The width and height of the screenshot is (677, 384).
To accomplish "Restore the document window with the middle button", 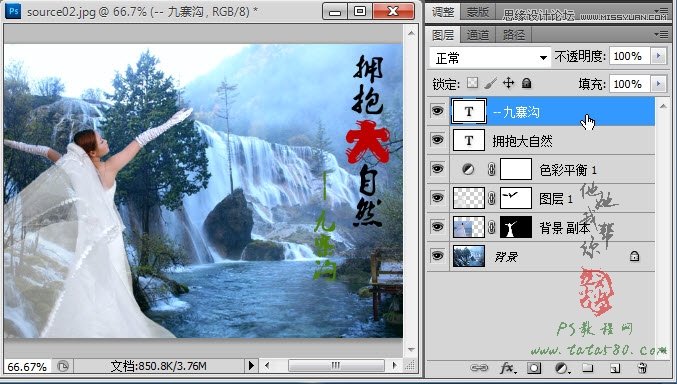I will click(360, 11).
